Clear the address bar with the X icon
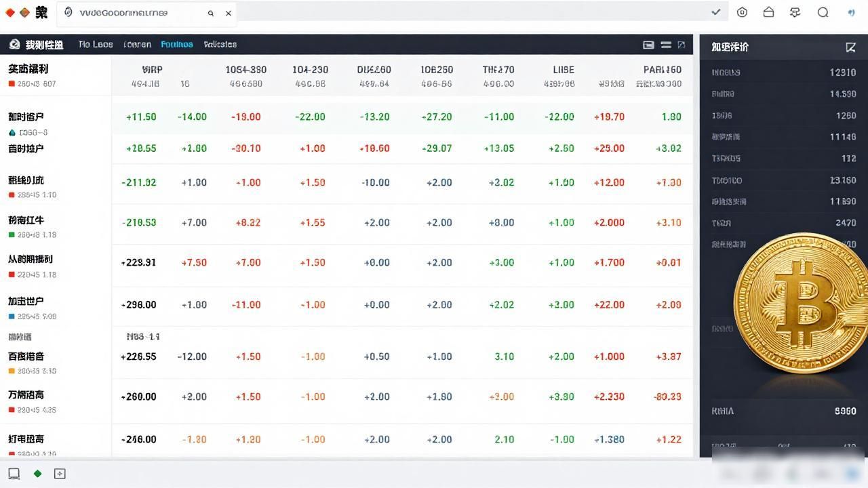Image resolution: width=868 pixels, height=488 pixels. 229,13
